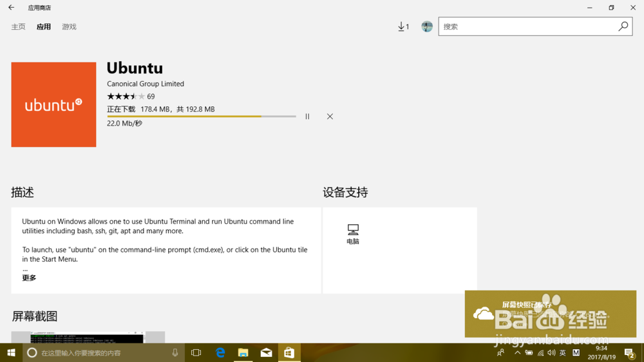Open File Explorer from the taskbar
This screenshot has height=362, width=644.
click(243, 352)
